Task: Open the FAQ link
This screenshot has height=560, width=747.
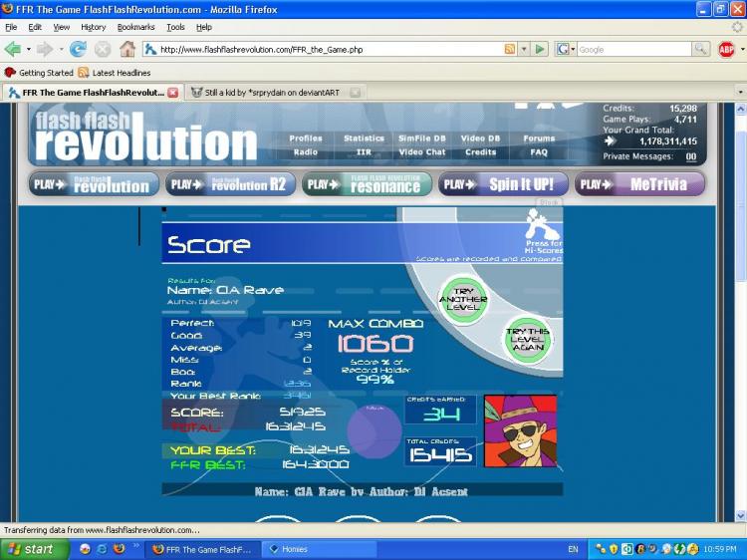Action: coord(539,152)
